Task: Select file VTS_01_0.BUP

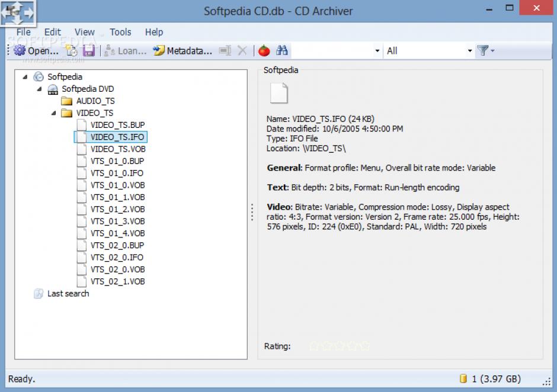Action: [117, 161]
